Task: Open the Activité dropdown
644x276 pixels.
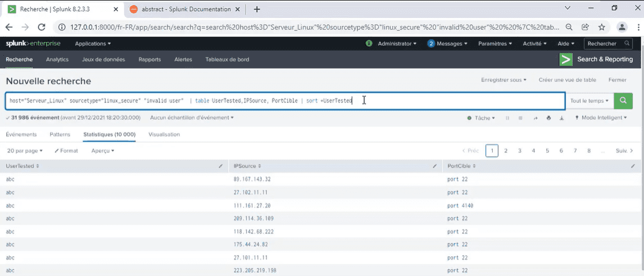Action: pos(534,43)
